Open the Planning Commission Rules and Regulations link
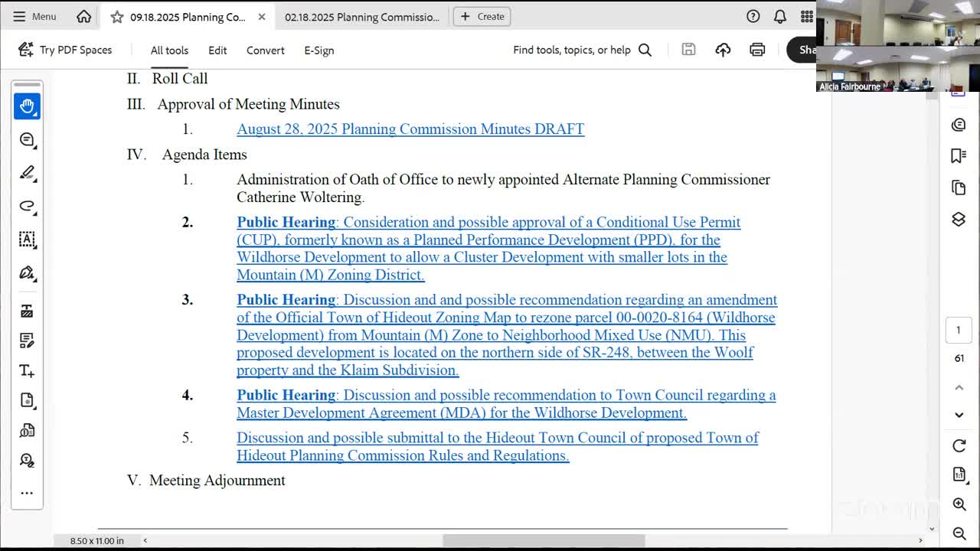 pyautogui.click(x=498, y=447)
